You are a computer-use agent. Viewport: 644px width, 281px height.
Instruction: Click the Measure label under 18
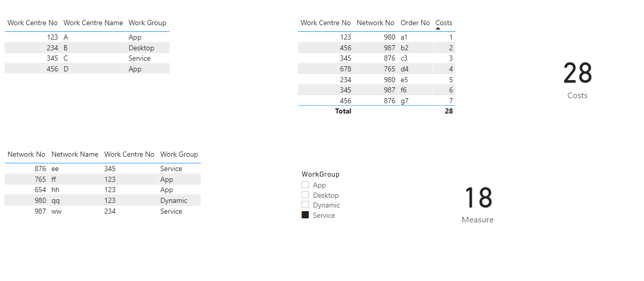click(478, 220)
